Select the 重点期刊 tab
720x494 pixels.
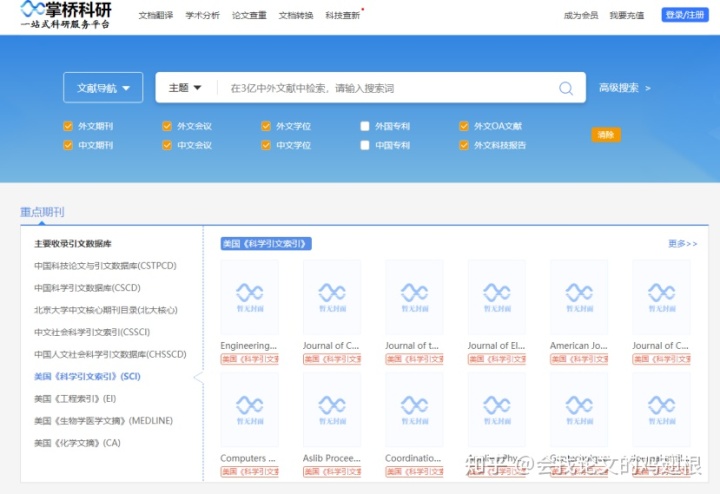42,212
